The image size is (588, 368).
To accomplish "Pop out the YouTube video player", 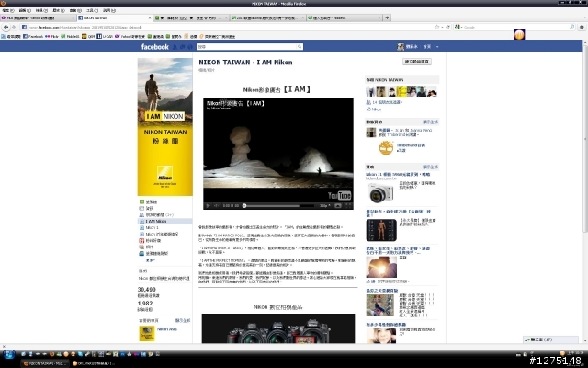I will click(338, 206).
